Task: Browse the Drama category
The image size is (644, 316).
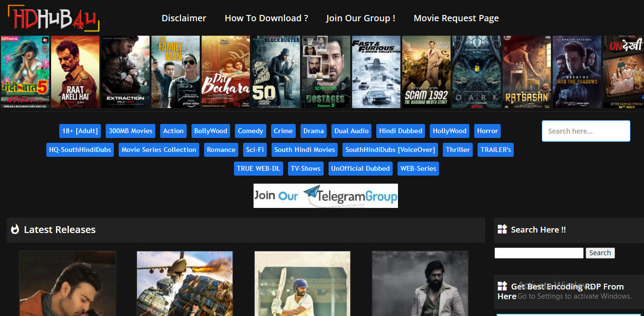Action: click(314, 131)
